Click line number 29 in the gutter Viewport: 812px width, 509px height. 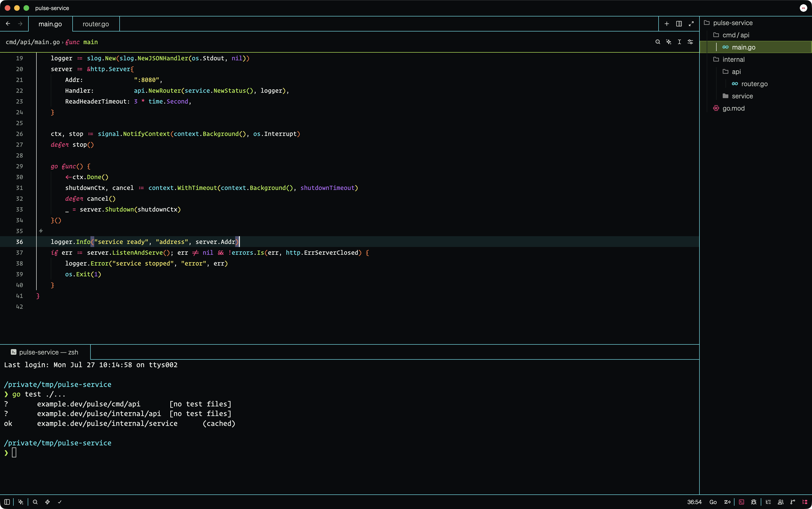coord(20,166)
